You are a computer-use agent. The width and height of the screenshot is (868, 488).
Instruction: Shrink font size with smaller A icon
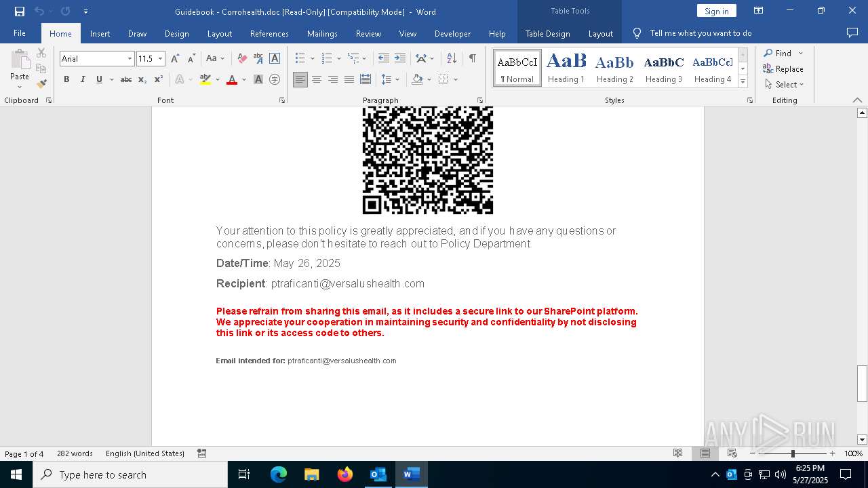coord(191,58)
